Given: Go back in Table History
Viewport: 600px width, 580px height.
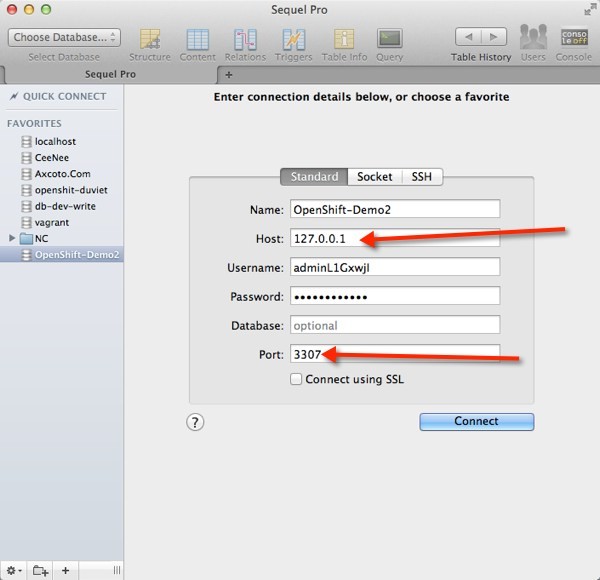Looking at the screenshot, I should tap(468, 37).
